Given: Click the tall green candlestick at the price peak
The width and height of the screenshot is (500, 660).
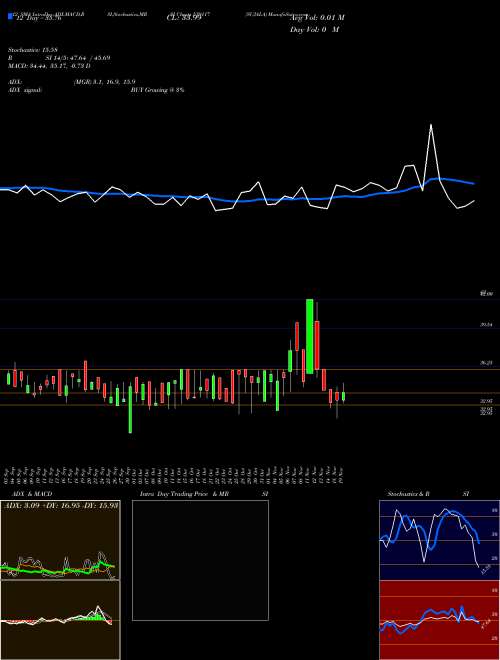Looking at the screenshot, I should coord(309,336).
